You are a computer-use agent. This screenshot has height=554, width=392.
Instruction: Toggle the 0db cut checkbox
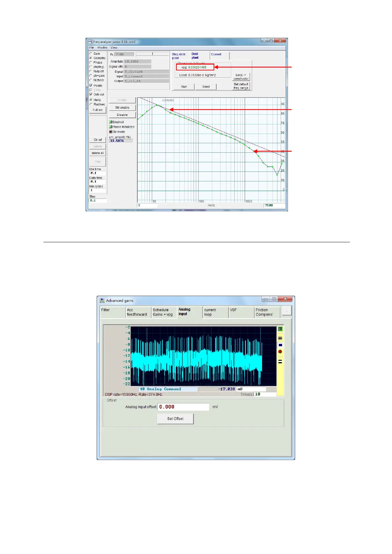pos(91,94)
